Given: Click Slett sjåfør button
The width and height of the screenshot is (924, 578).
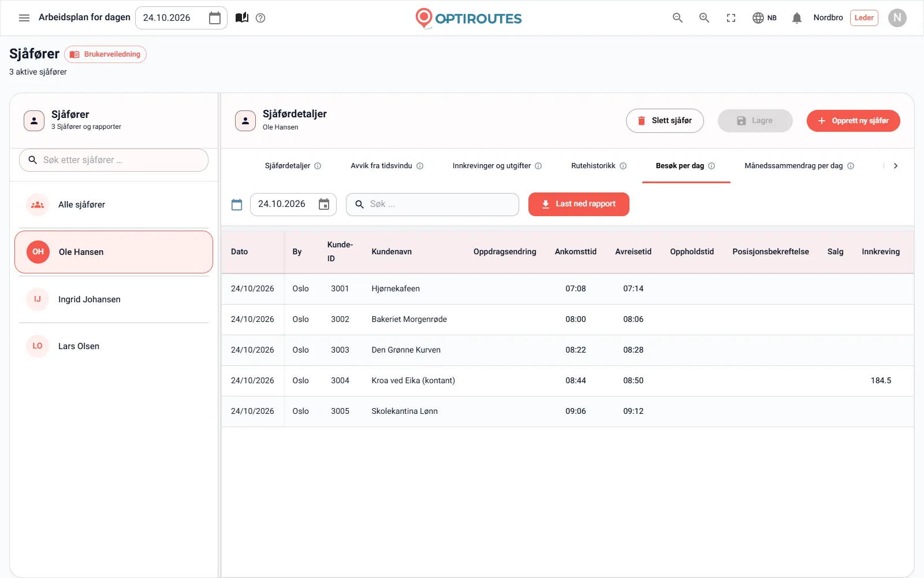Looking at the screenshot, I should tap(665, 121).
